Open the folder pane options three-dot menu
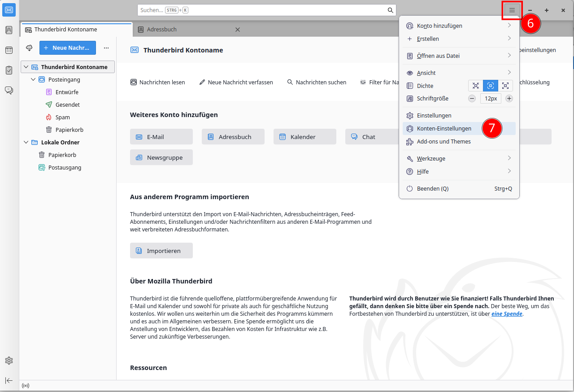The width and height of the screenshot is (574, 392). (x=106, y=48)
